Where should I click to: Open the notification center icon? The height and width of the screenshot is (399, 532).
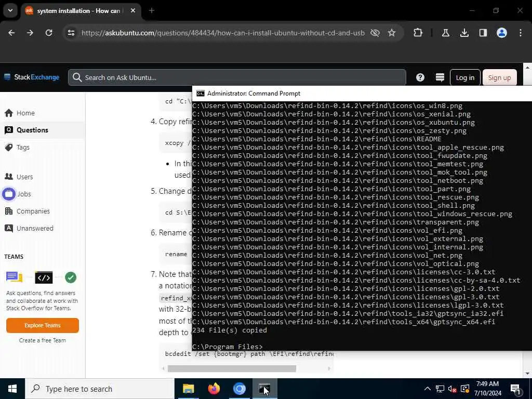point(515,389)
